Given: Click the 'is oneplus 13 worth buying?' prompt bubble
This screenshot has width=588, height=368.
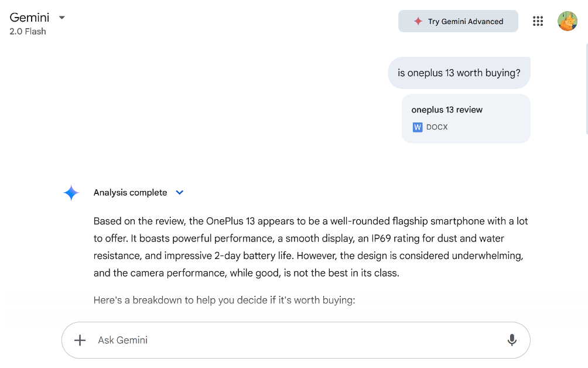Looking at the screenshot, I should [459, 73].
